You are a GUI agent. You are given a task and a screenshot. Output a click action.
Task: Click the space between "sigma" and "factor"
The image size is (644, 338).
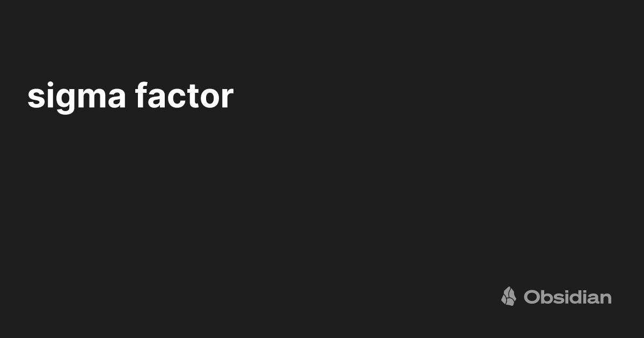pos(130,98)
